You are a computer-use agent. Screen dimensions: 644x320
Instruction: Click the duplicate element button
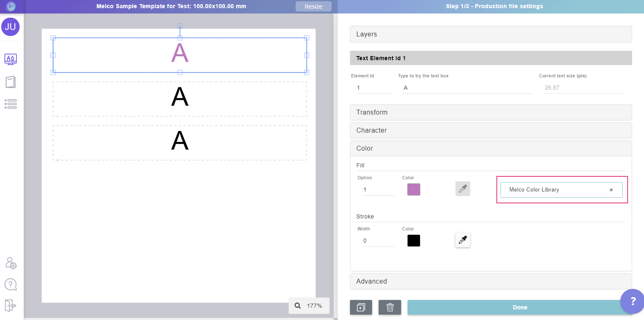click(x=361, y=307)
